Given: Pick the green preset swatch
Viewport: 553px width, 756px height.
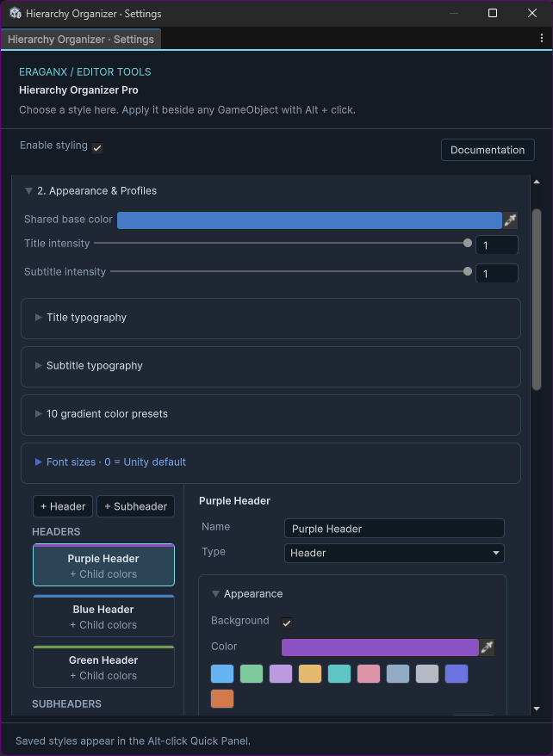Looking at the screenshot, I should pos(252,673).
